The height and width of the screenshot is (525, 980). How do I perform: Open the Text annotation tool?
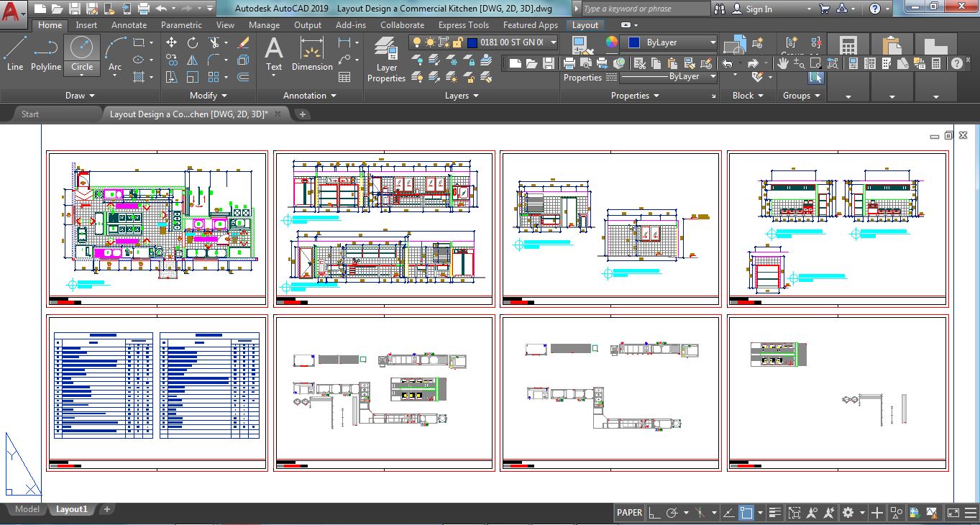point(274,55)
